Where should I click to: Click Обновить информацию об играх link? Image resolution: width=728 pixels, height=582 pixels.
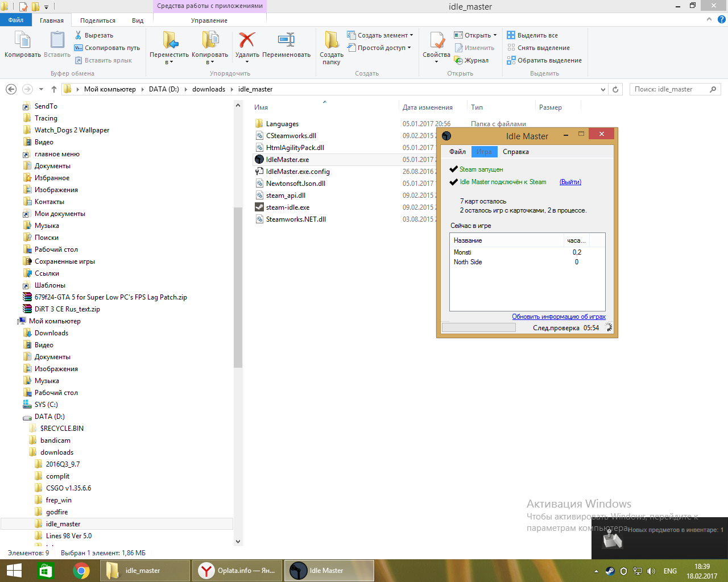tap(559, 317)
